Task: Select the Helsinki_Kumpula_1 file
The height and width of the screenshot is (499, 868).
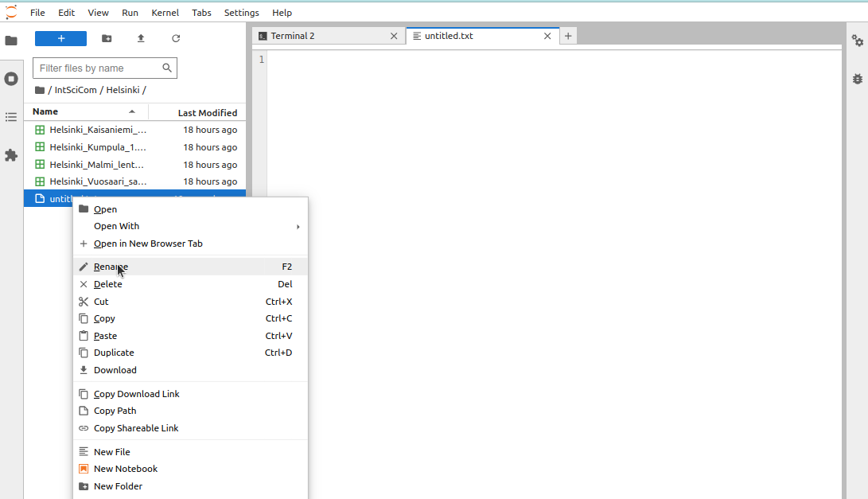Action: click(x=134, y=147)
